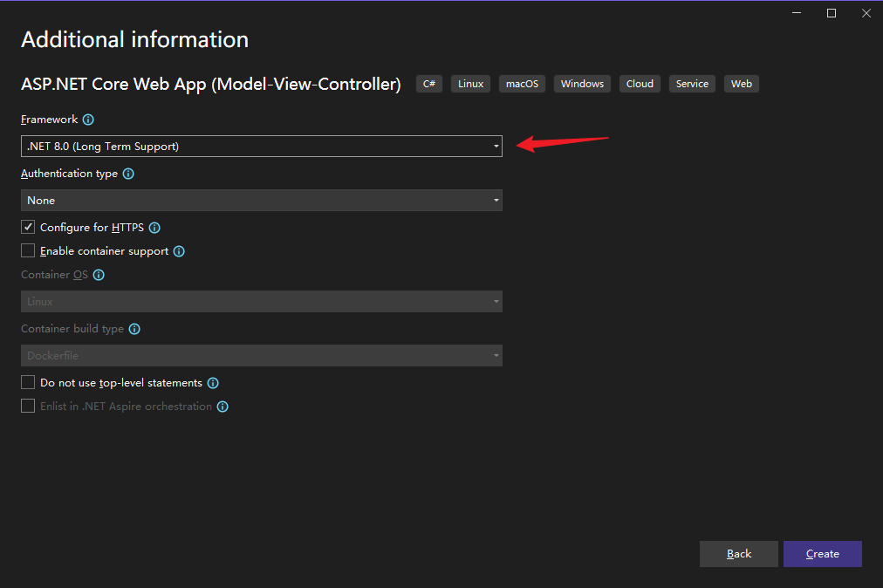Image resolution: width=883 pixels, height=588 pixels.
Task: Select the Windows platform tag
Action: [x=582, y=84]
